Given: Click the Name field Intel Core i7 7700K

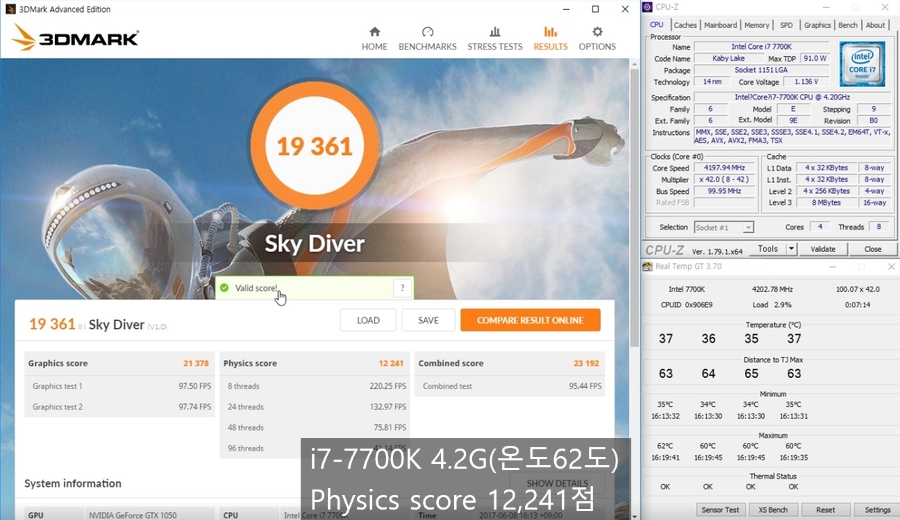Looking at the screenshot, I should click(762, 46).
